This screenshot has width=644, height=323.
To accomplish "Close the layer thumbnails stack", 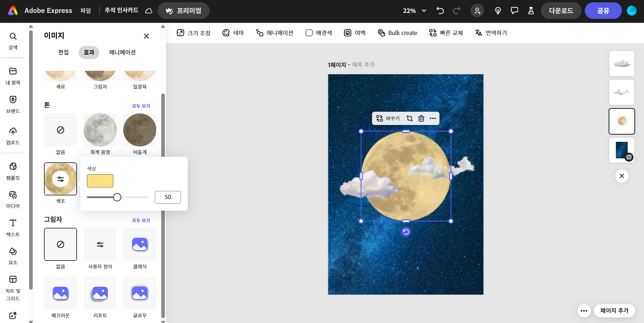I will [622, 176].
